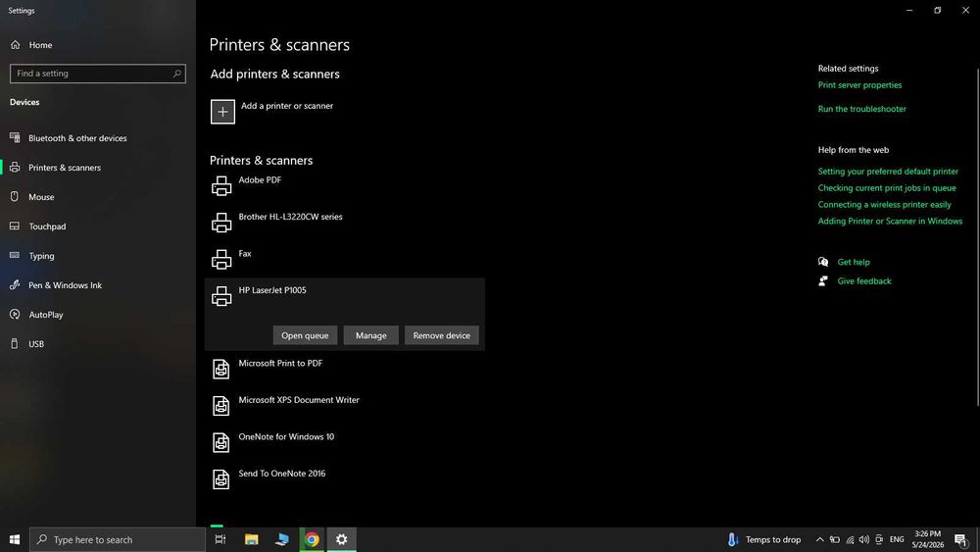
Task: Open the notification center icon
Action: pos(961,540)
